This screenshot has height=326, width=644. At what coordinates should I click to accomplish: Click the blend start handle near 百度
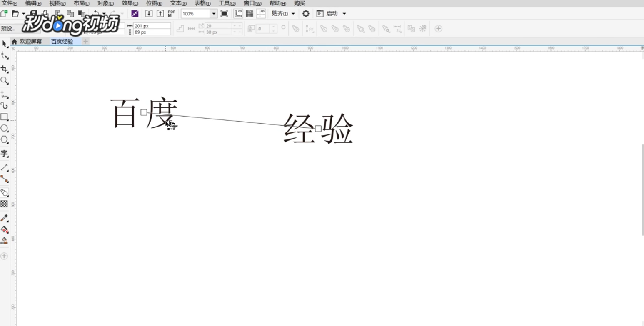pos(144,112)
